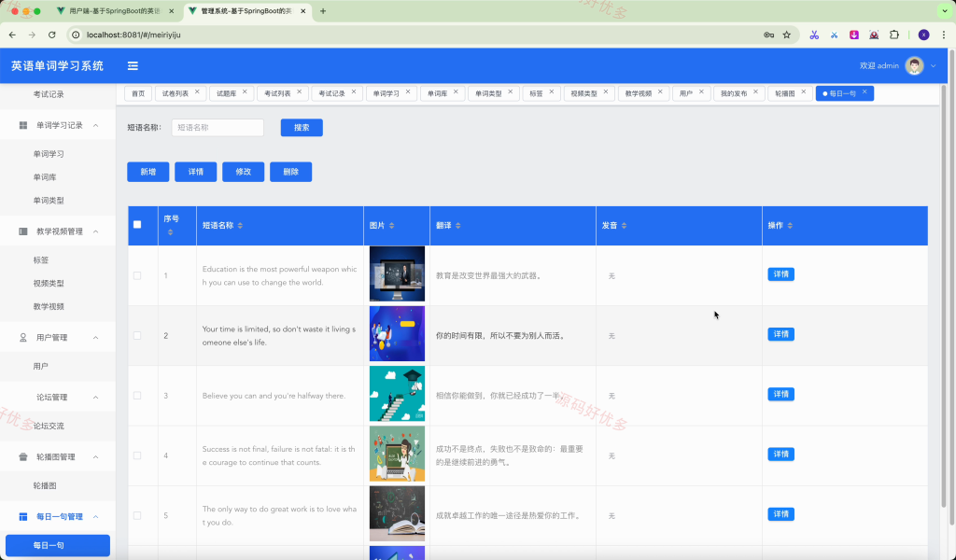956x560 pixels.
Task: Collapse the 单词学习记录 menu group
Action: 96,125
